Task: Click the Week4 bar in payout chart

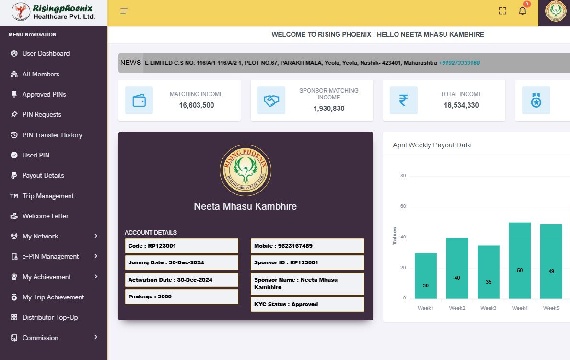Action: coord(520,261)
